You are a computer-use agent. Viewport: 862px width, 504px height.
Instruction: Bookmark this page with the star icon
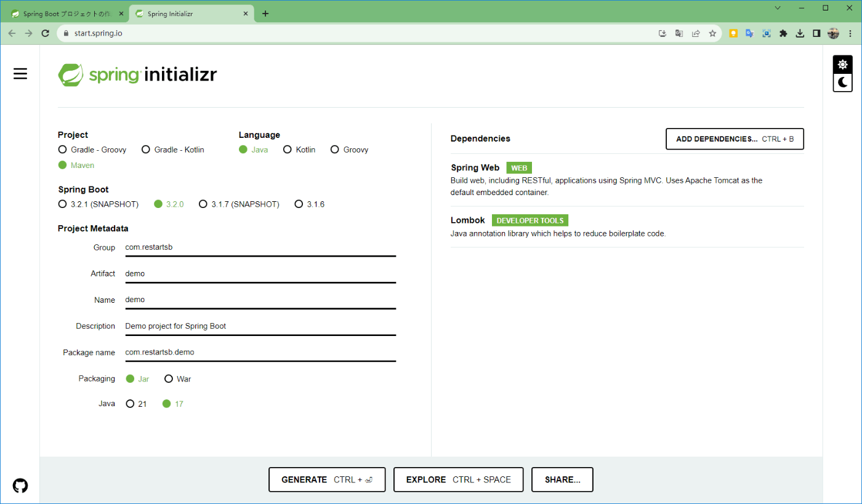(712, 33)
